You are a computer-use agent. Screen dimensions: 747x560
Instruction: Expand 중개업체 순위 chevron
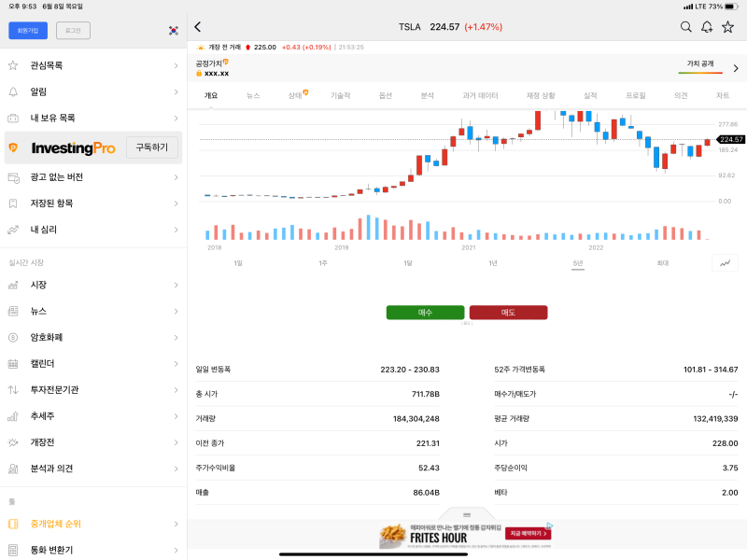coord(176,524)
